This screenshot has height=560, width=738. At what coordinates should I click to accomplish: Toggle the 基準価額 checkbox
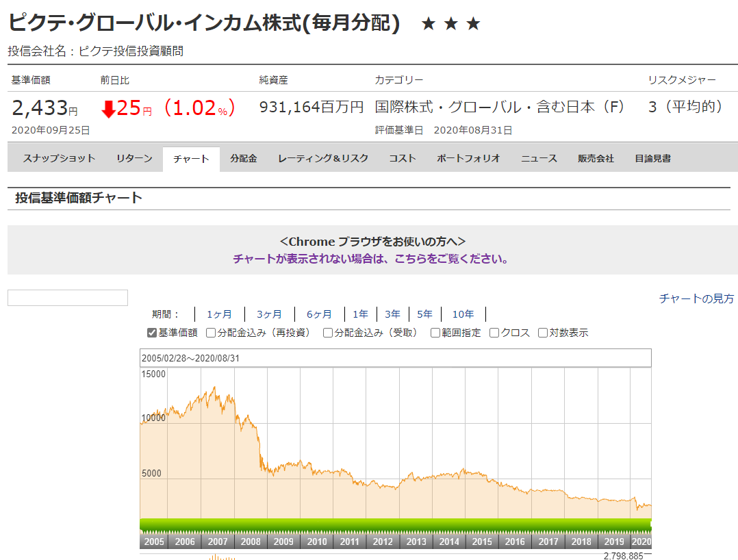click(151, 333)
